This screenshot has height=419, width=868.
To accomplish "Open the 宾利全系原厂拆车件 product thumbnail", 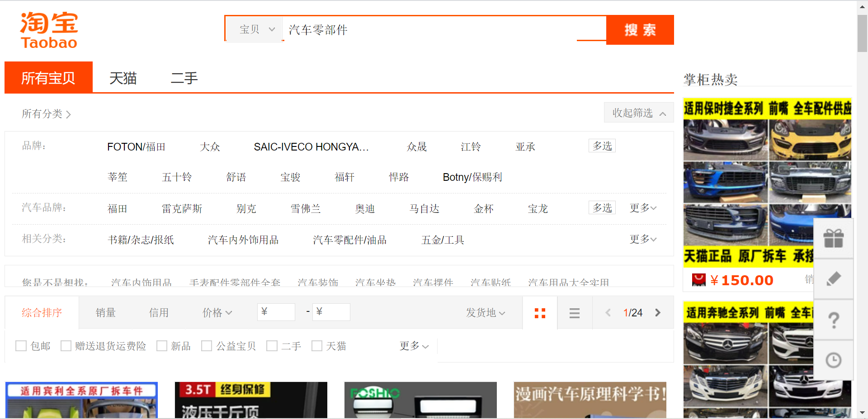I will pyautogui.click(x=81, y=400).
